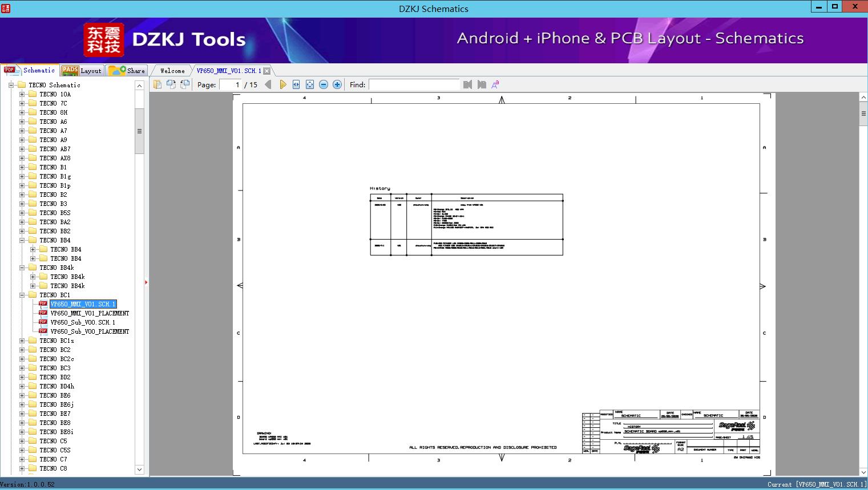Click the rotate counterclockwise page icon
Image resolution: width=868 pixels, height=490 pixels.
click(171, 84)
